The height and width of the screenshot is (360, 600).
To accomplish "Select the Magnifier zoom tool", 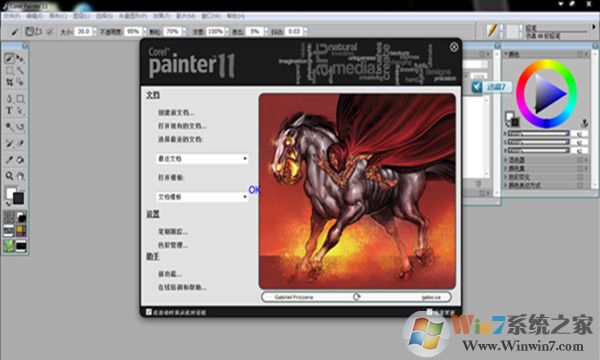I will 9,176.
